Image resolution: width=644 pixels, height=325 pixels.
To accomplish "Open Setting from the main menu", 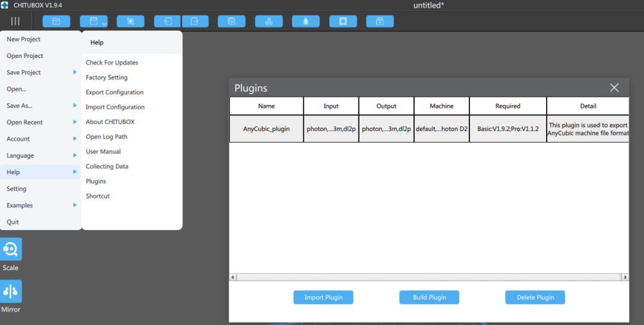I will coord(41,189).
